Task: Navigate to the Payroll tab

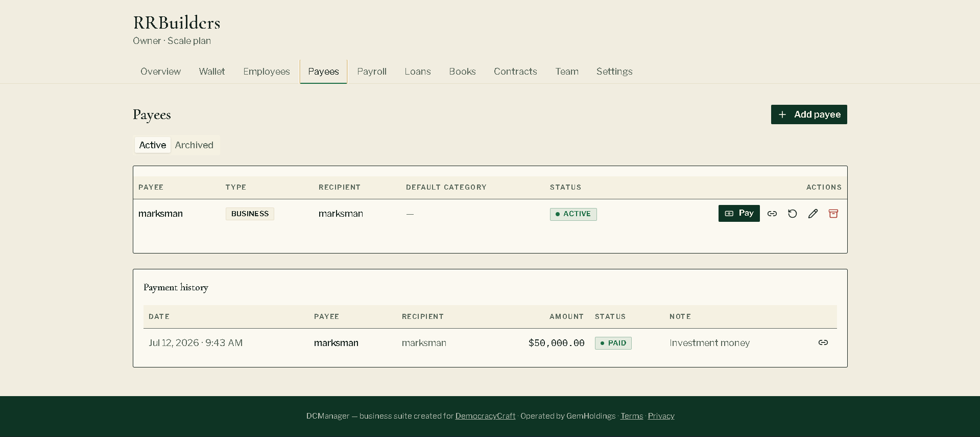Action: click(x=372, y=72)
